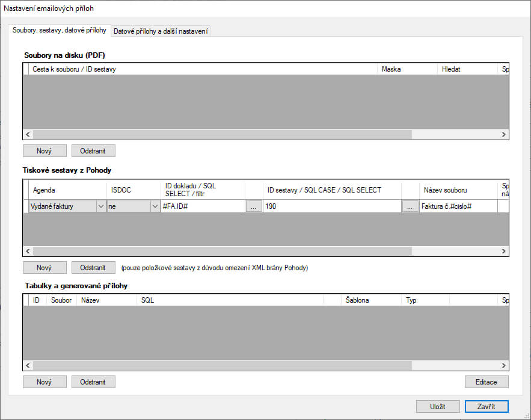This screenshot has height=420, width=531.
Task: Click Odstranit under Tiskové sestavy z Pohody
Action: pyautogui.click(x=93, y=267)
